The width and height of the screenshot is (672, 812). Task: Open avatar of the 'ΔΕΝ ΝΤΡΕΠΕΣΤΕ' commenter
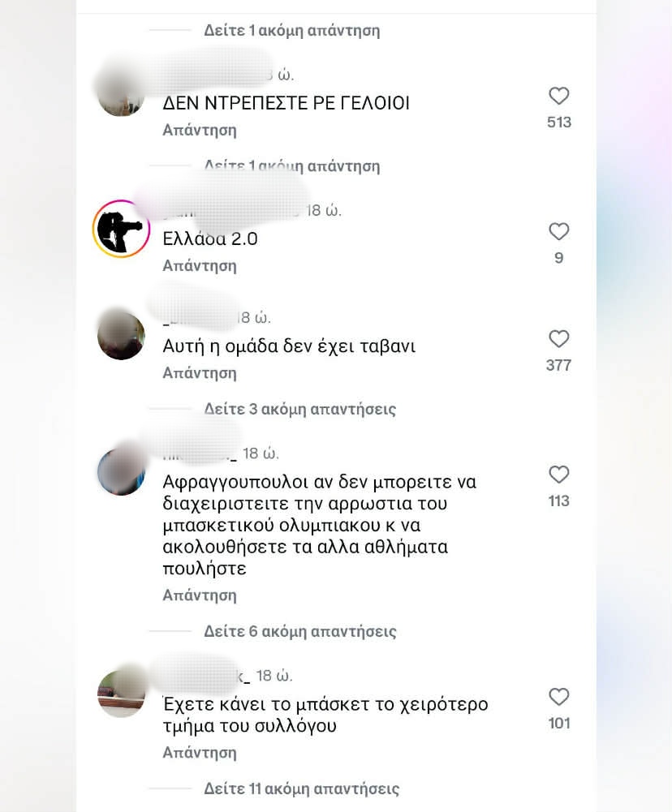pos(121,93)
